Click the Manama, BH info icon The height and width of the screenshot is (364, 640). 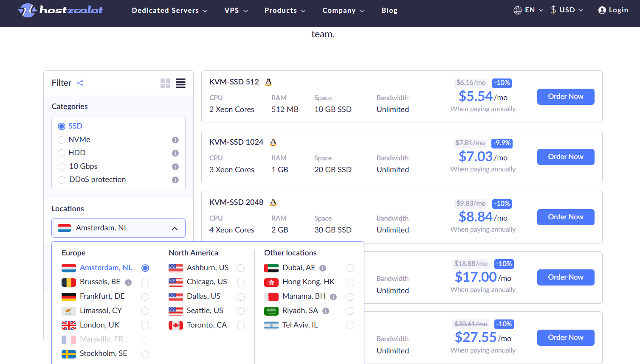(333, 297)
